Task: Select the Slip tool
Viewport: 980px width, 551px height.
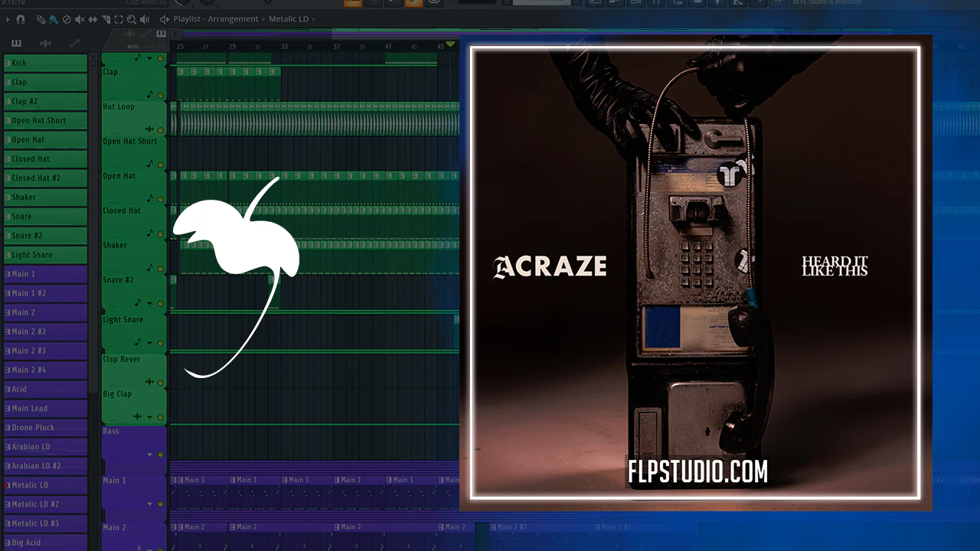Action: [x=93, y=19]
